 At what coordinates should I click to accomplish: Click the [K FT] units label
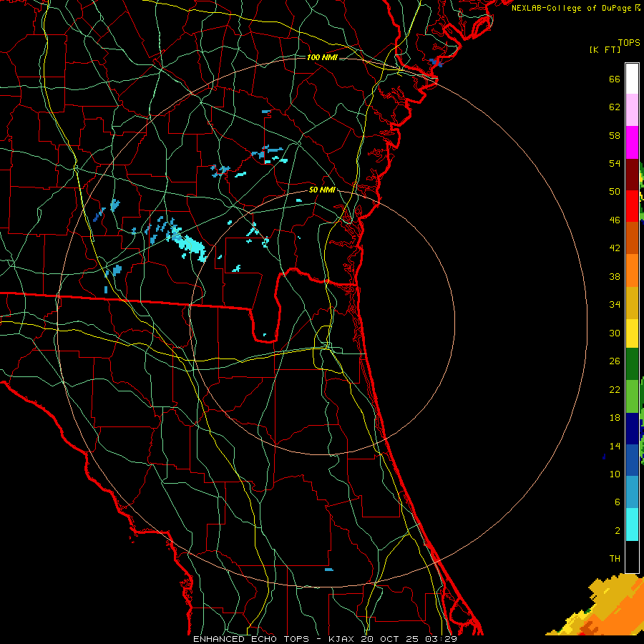pyautogui.click(x=605, y=49)
